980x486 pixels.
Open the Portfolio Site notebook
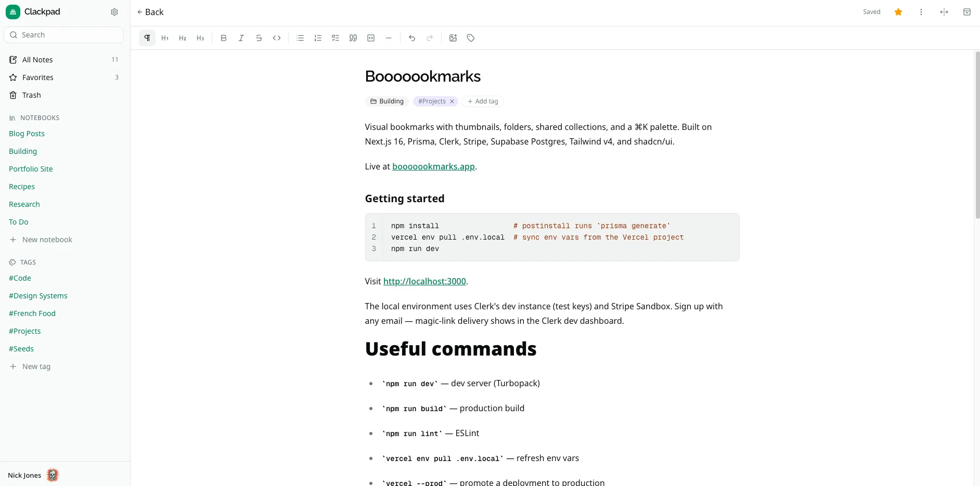(31, 169)
